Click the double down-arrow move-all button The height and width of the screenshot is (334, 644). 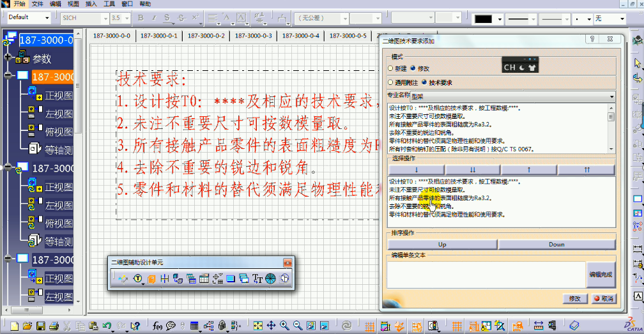(x=473, y=169)
